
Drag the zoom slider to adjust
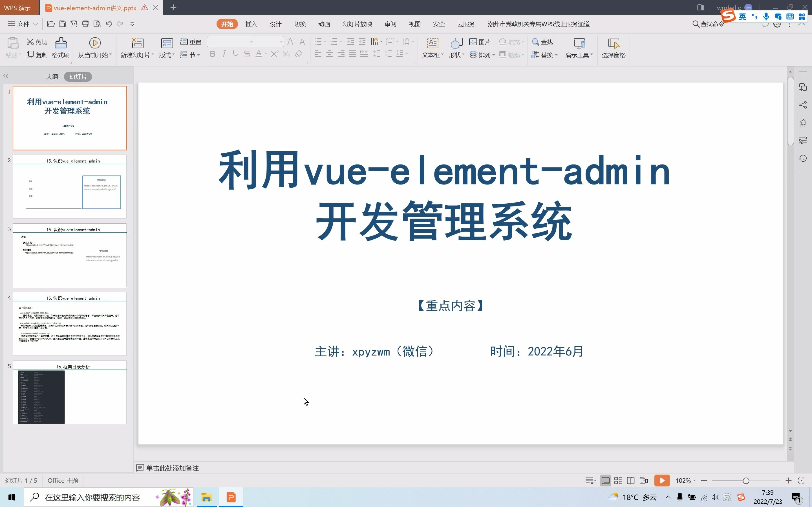746,480
